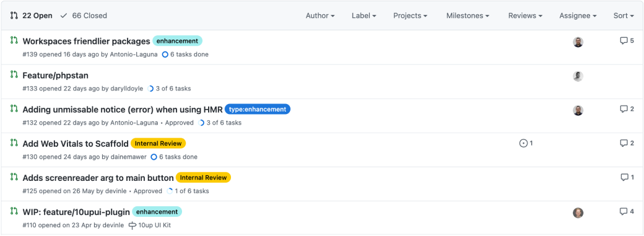The width and height of the screenshot is (644, 236).
Task: Open Adds screenreader arg to main button
Action: (98, 178)
